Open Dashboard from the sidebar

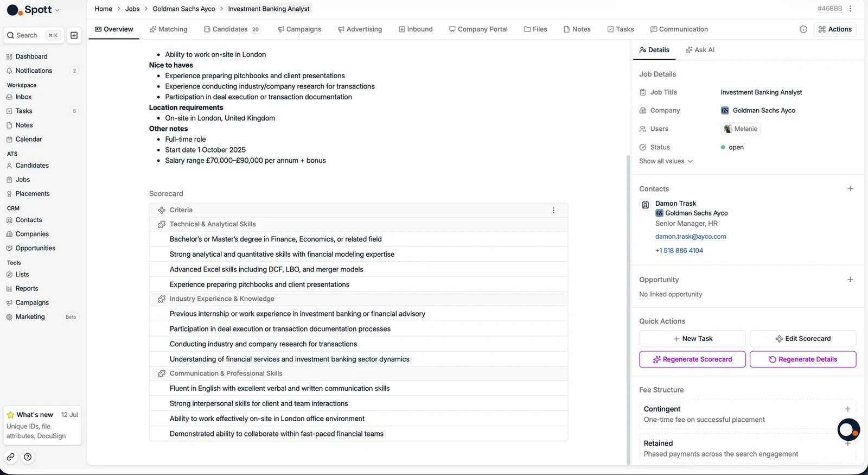click(31, 56)
